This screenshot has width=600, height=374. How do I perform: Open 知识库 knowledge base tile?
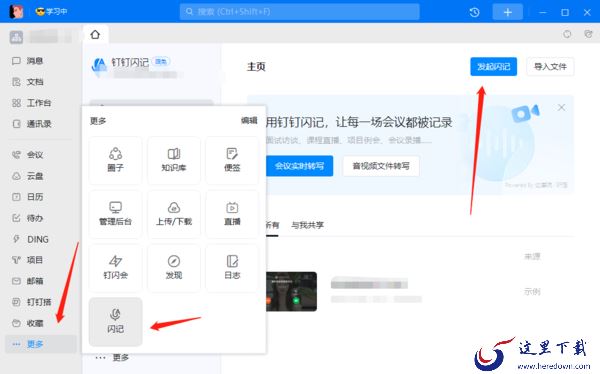(174, 160)
